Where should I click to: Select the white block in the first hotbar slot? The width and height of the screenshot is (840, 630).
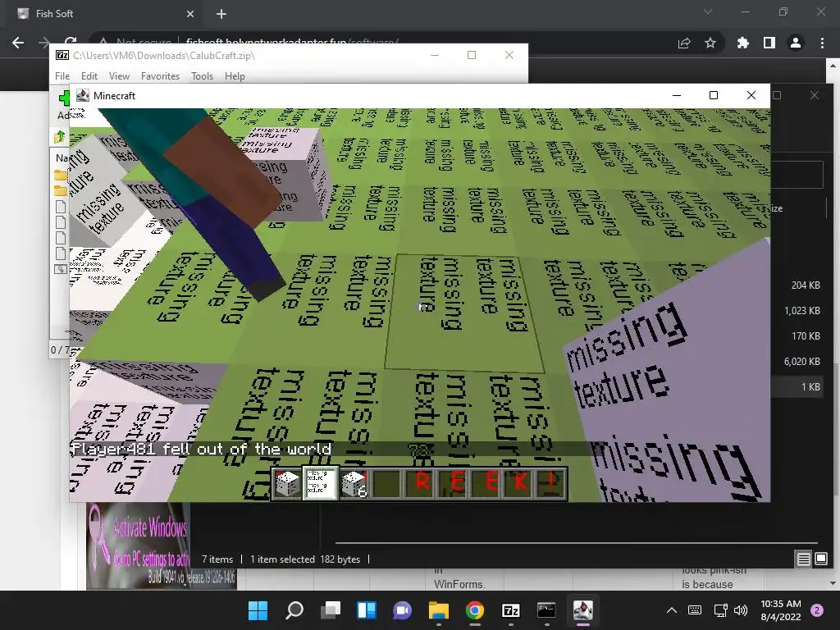(287, 484)
